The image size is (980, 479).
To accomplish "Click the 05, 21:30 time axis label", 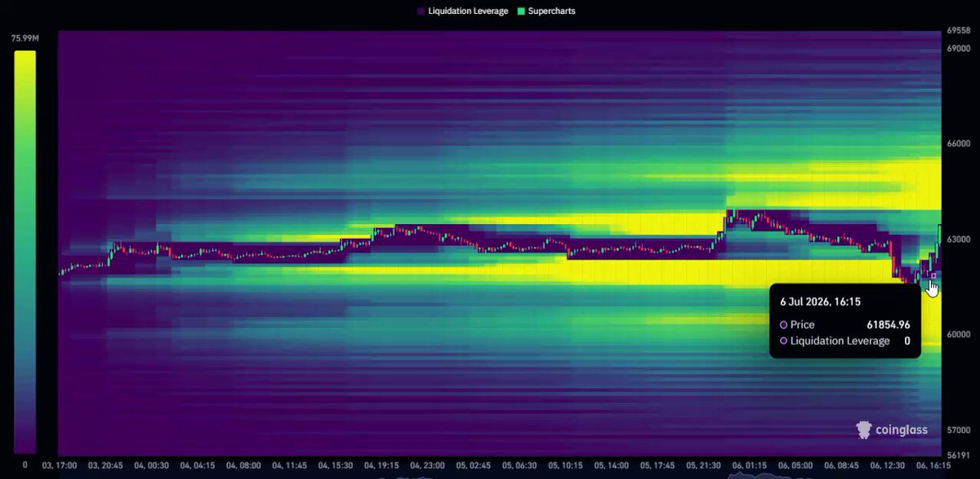I will tap(705, 465).
